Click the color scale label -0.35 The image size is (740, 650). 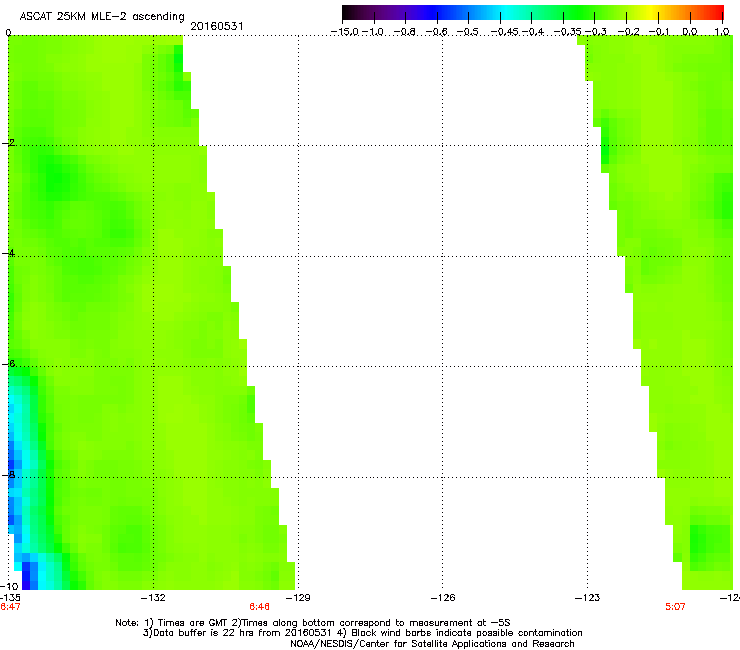coord(567,32)
